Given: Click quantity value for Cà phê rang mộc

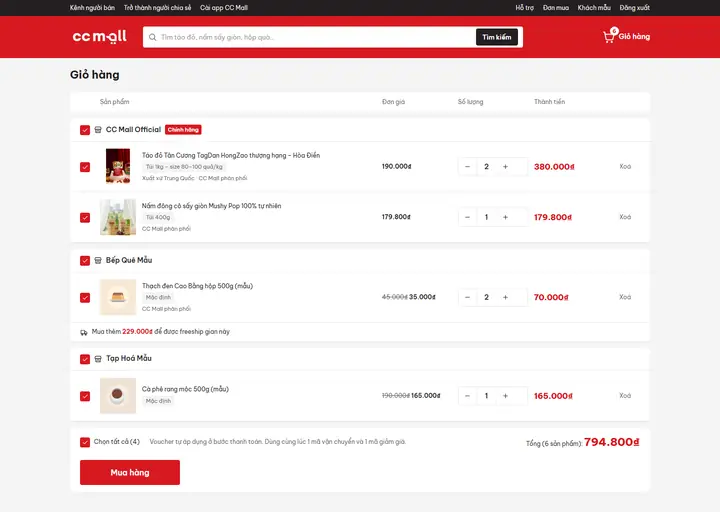Looking at the screenshot, I should [x=486, y=396].
